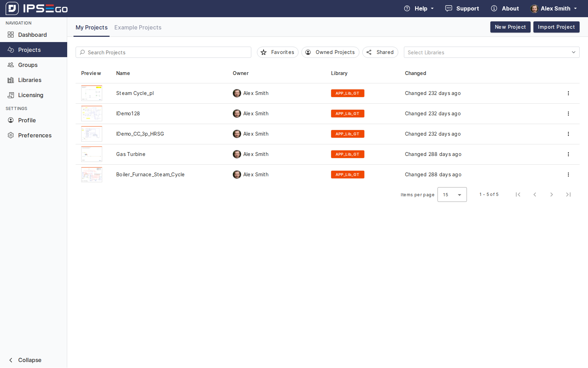
Task: Click the Search Projects field
Action: 163,52
